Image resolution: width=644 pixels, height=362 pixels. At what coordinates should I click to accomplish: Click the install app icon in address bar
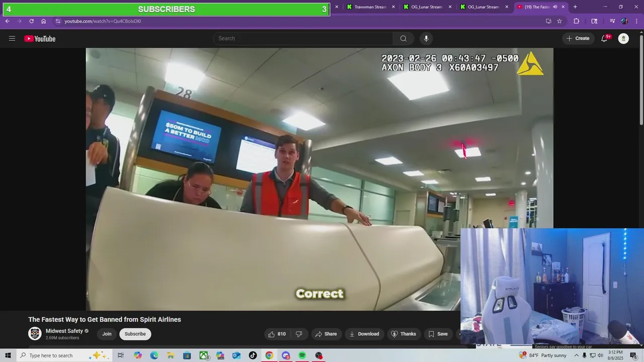(548, 21)
